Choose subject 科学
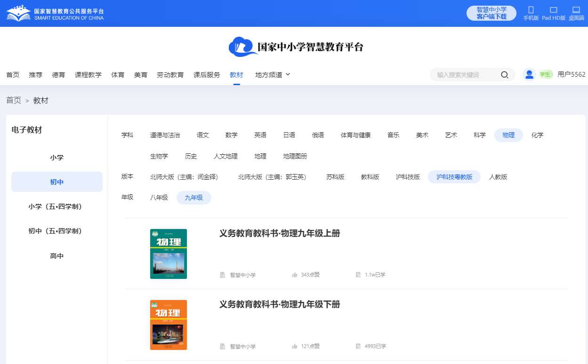The height and width of the screenshot is (364, 588). pyautogui.click(x=480, y=135)
